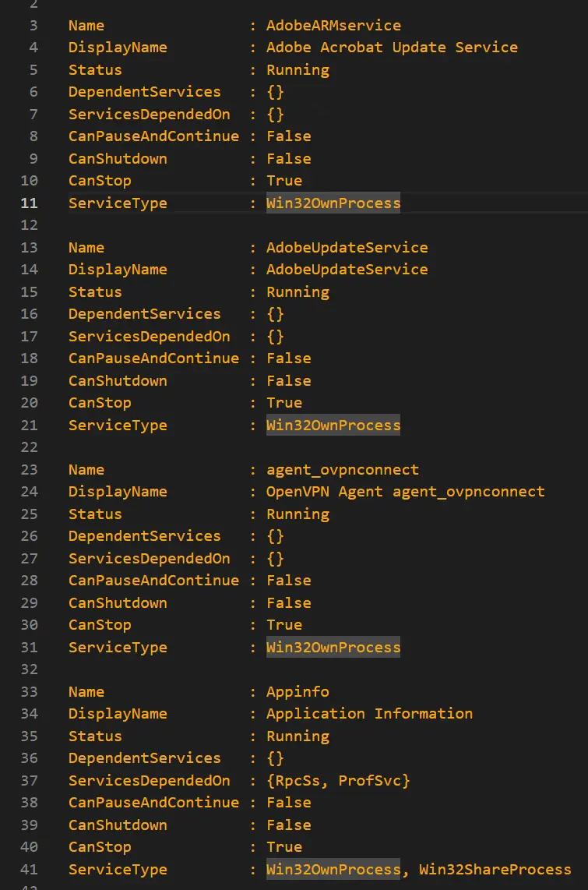
Task: Click highlighted Win32OwnProcess on line 21
Action: tap(333, 426)
